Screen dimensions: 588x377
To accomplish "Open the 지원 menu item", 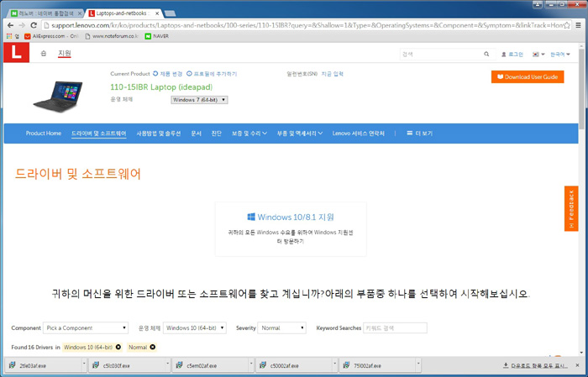I will [x=65, y=54].
